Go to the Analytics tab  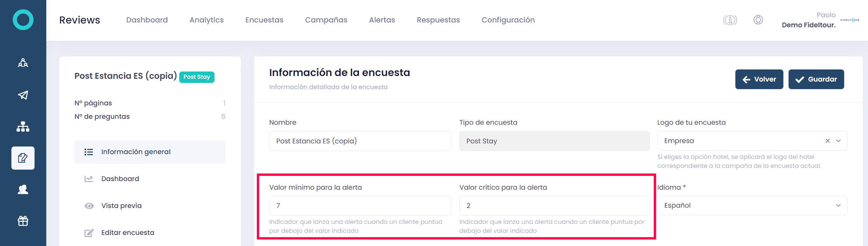click(207, 20)
